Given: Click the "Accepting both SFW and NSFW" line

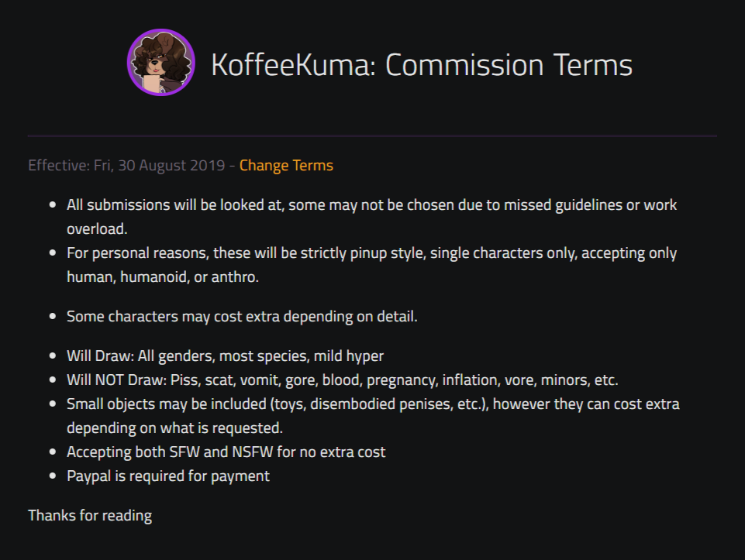Looking at the screenshot, I should 226,452.
